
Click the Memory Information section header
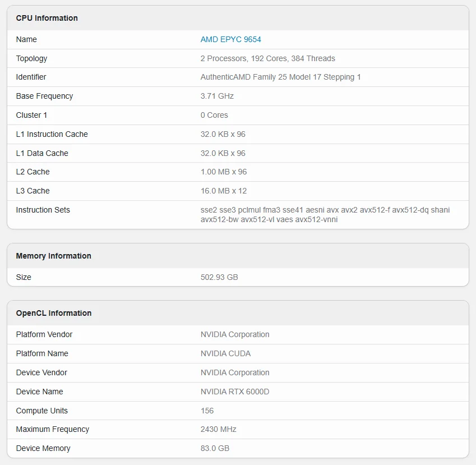point(53,256)
